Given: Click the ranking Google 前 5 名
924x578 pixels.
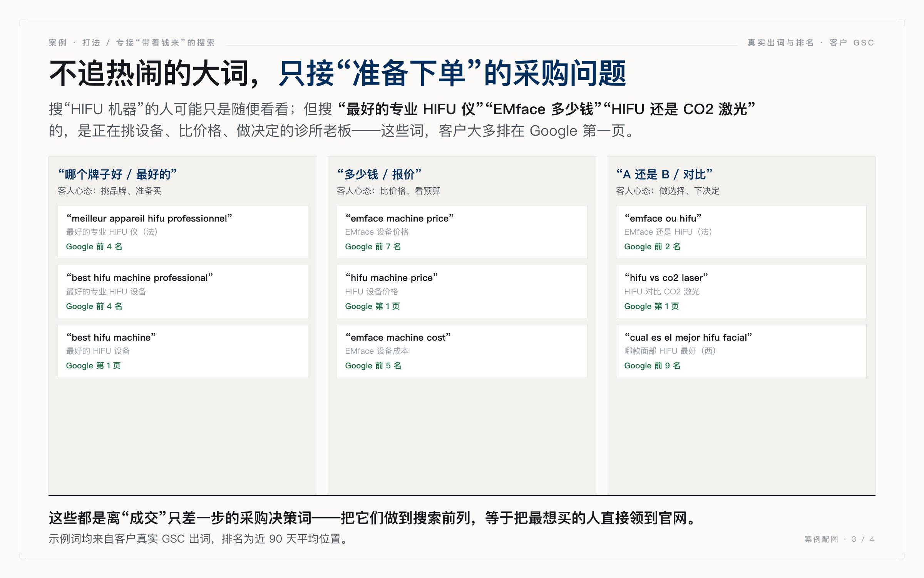Looking at the screenshot, I should pyautogui.click(x=373, y=366).
